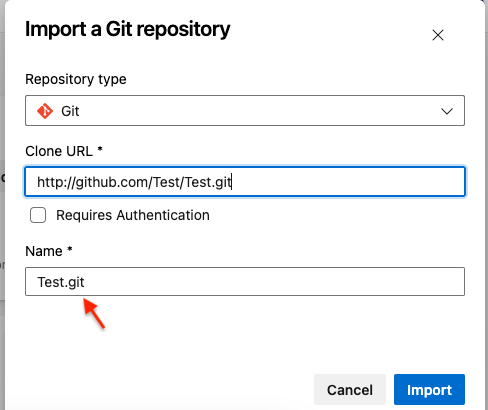
Task: Click the Requires Authentication label text
Action: click(x=133, y=215)
